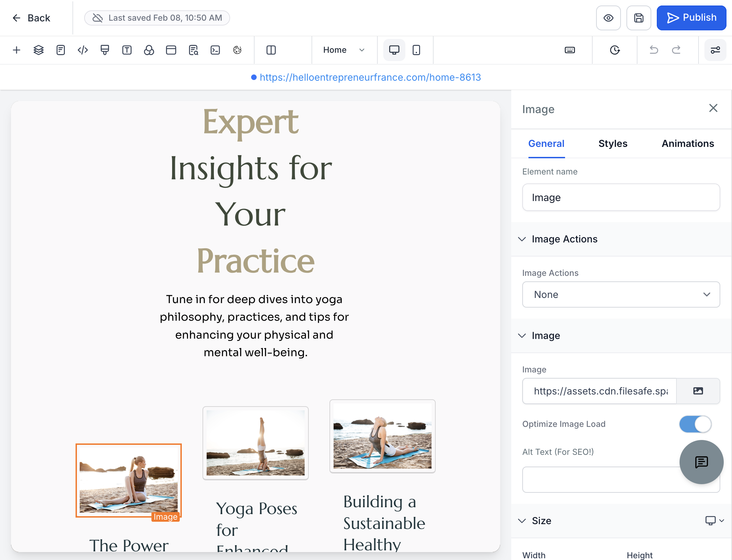Open Image Actions None dropdown
The width and height of the screenshot is (732, 560).
[621, 294]
